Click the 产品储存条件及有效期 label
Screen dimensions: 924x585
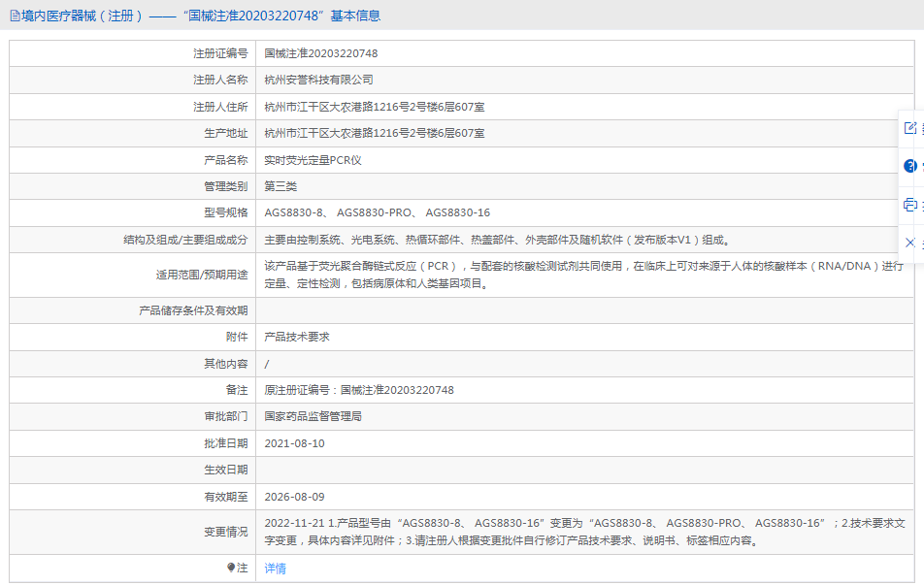point(193,310)
